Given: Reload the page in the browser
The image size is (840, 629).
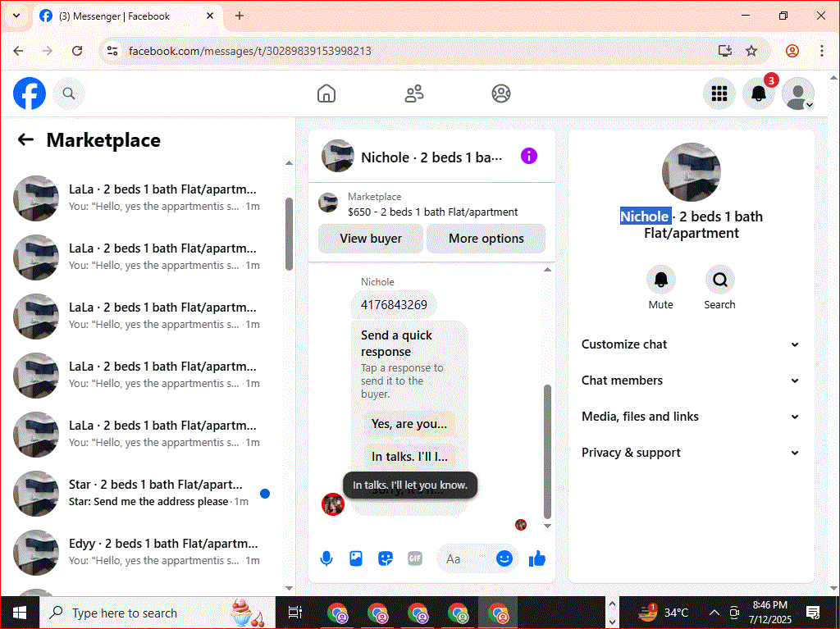Looking at the screenshot, I should click(x=77, y=51).
